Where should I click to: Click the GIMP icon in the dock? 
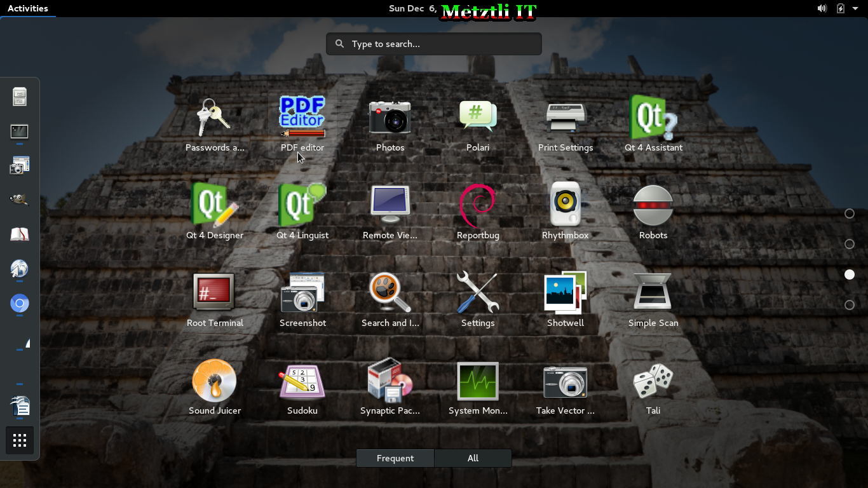click(20, 200)
